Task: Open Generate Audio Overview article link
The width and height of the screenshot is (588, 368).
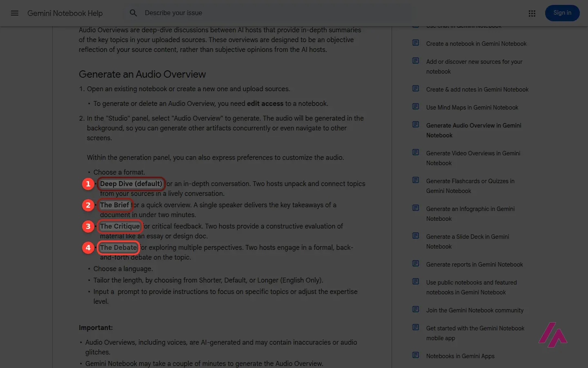Action: [x=474, y=130]
